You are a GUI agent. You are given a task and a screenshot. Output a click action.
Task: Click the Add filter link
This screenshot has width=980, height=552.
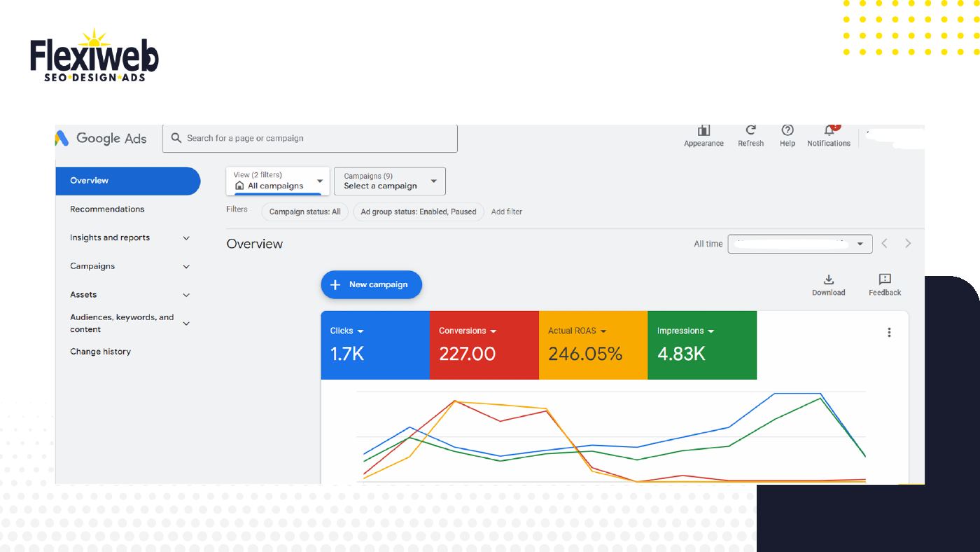(507, 212)
